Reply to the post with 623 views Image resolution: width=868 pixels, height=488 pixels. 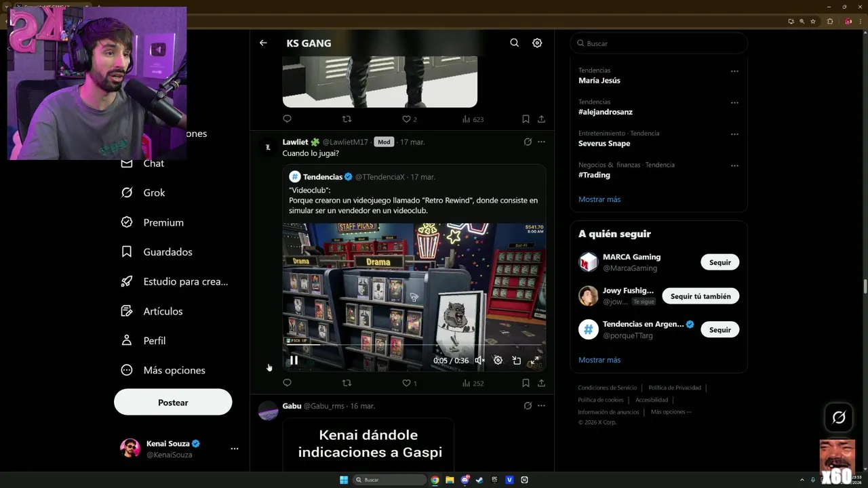click(x=287, y=119)
